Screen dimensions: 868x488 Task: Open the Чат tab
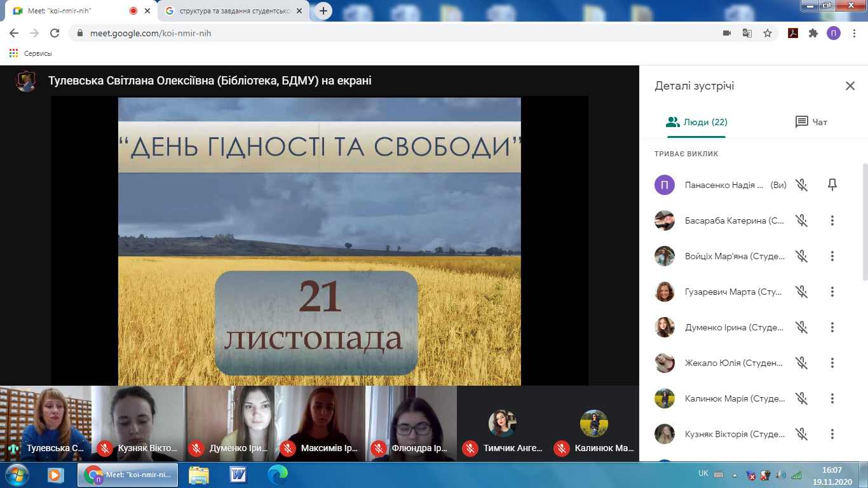pos(811,122)
